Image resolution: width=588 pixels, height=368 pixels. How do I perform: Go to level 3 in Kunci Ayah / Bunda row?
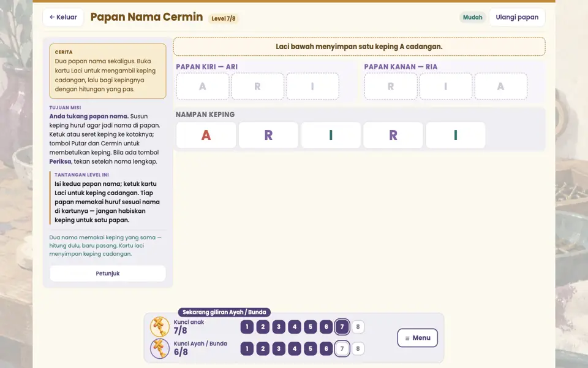click(279, 348)
